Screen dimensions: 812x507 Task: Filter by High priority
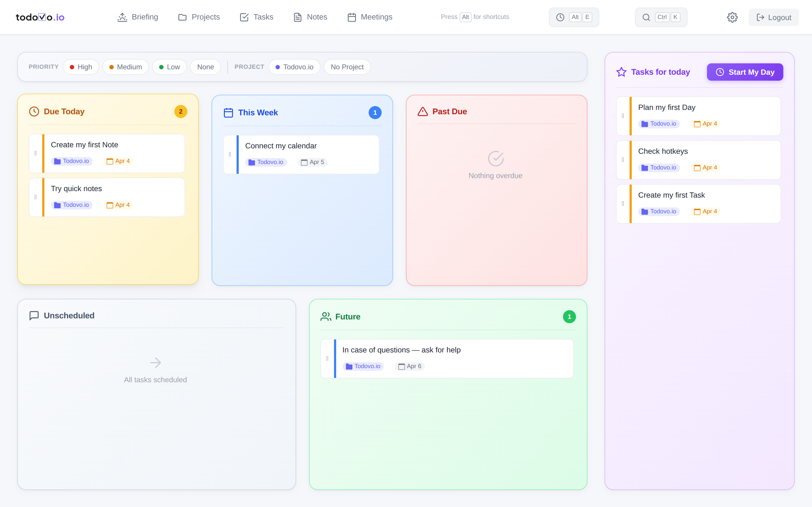coord(81,67)
